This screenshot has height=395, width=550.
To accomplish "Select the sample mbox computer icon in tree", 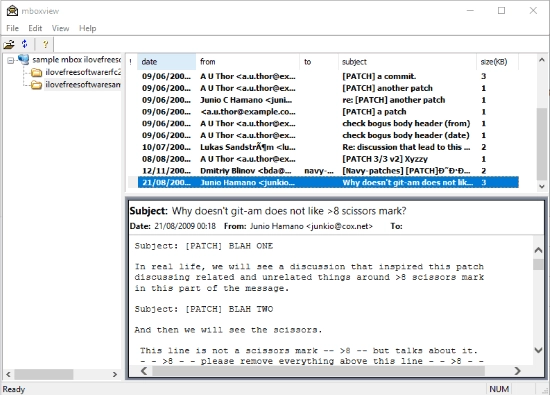I will [x=24, y=60].
